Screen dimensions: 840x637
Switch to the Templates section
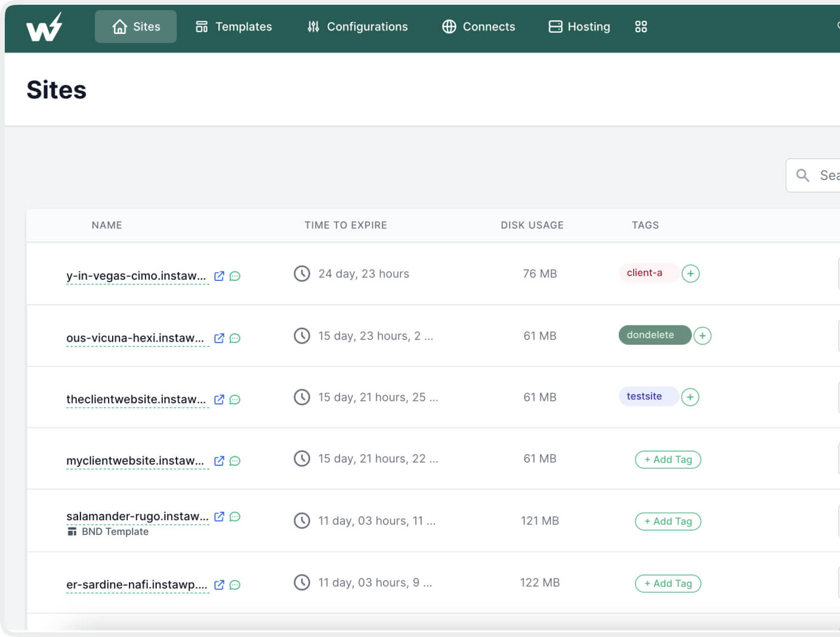tap(233, 26)
